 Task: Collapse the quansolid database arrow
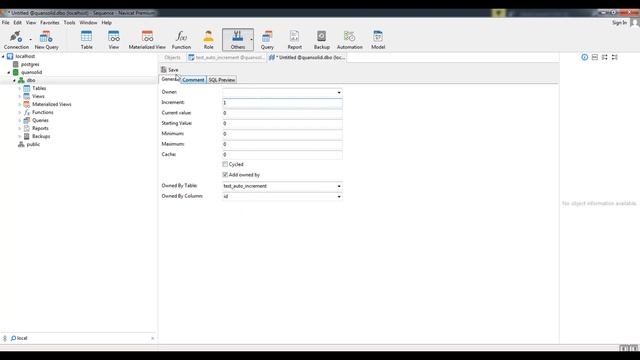[9, 72]
